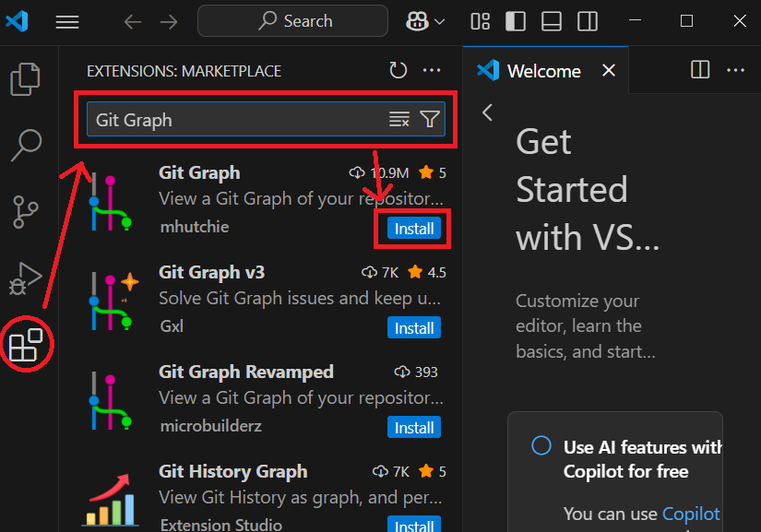Image resolution: width=761 pixels, height=532 pixels.
Task: Clear extensions search results icon
Action: (x=398, y=119)
